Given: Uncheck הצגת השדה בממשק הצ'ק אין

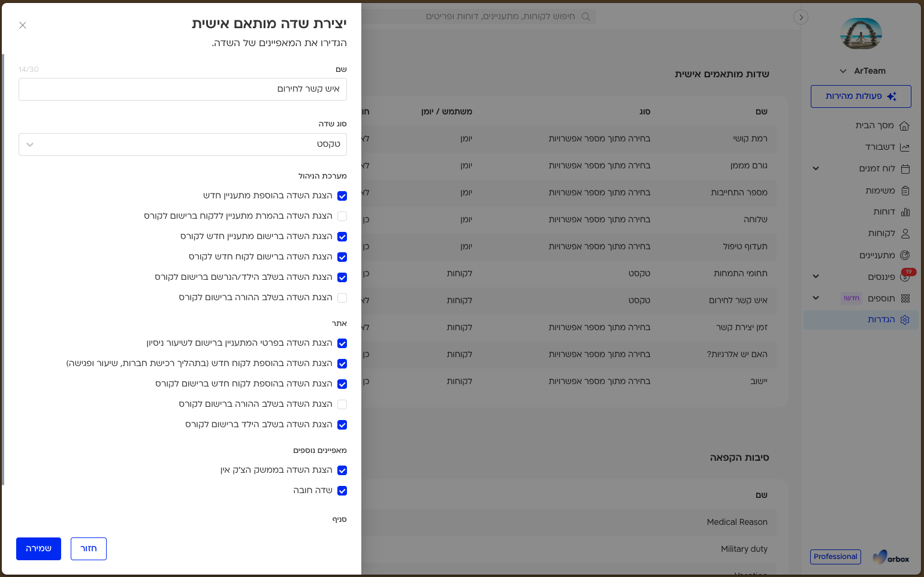Looking at the screenshot, I should (342, 470).
